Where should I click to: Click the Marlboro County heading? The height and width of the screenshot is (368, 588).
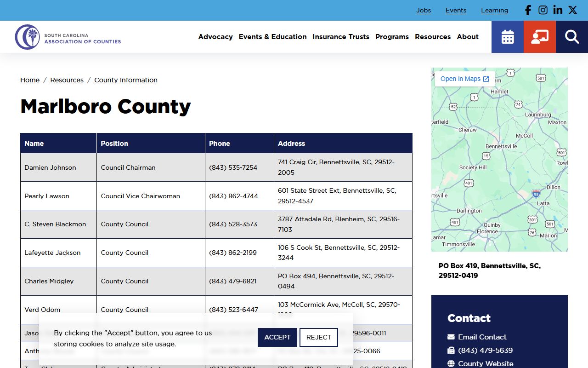click(106, 106)
